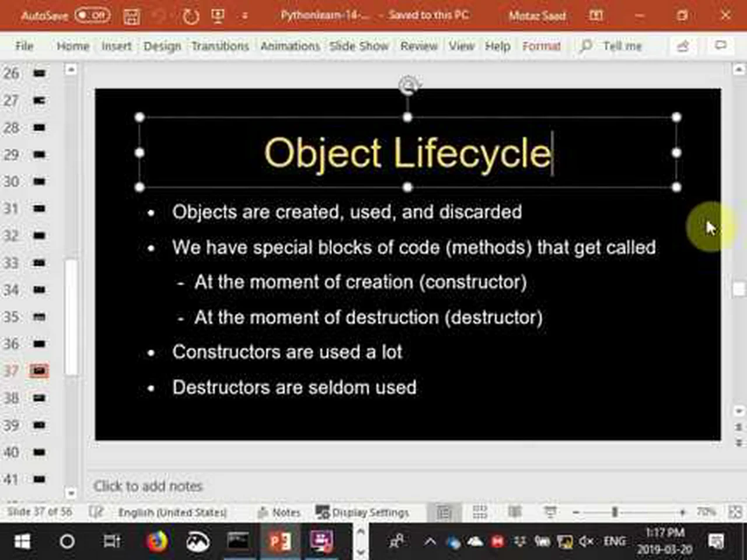Viewport: 747px width, 560px height.
Task: Toggle the Notes pane button
Action: pyautogui.click(x=278, y=512)
